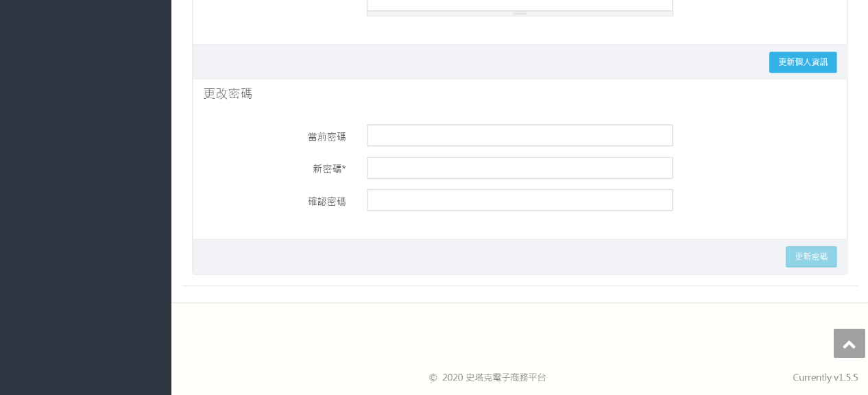The image size is (868, 395).
Task: Click the 新密碼 field label
Action: click(x=327, y=169)
